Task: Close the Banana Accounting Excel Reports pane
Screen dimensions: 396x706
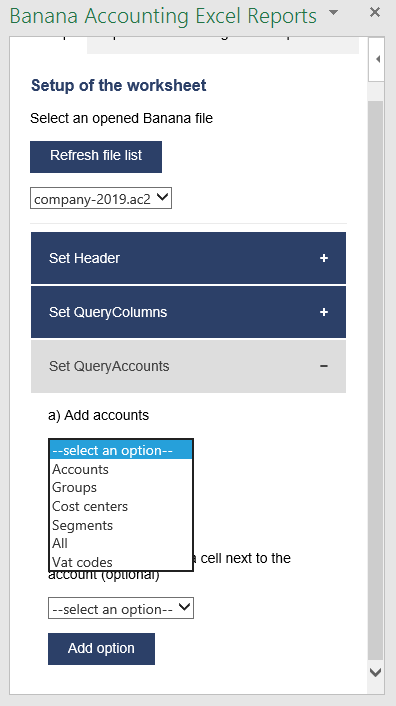Action: (x=374, y=12)
